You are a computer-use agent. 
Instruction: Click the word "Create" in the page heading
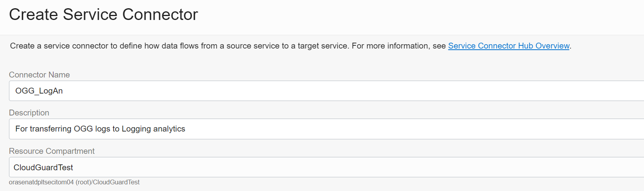33,14
